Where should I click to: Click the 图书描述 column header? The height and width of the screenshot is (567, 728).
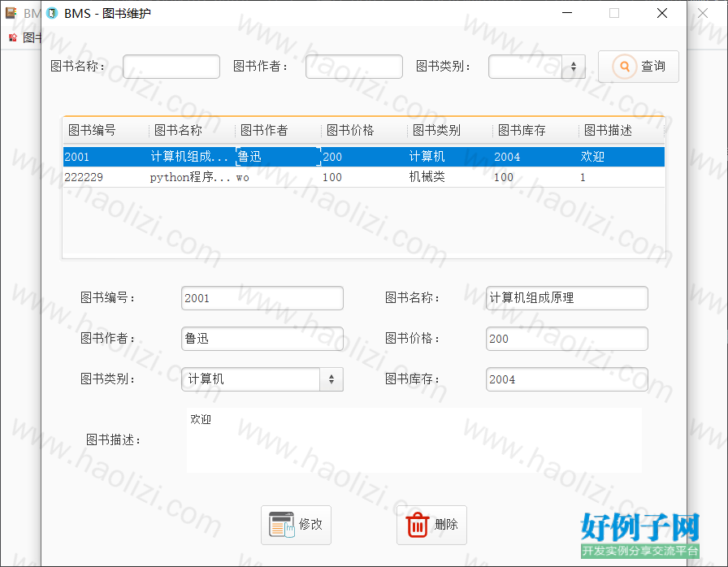[622, 131]
